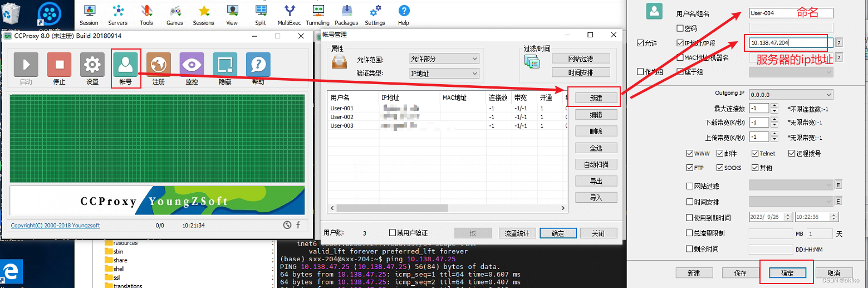Click the 网站过滤 button under 过滤/时间
Image resolution: width=868 pixels, height=288 pixels.
tap(581, 58)
